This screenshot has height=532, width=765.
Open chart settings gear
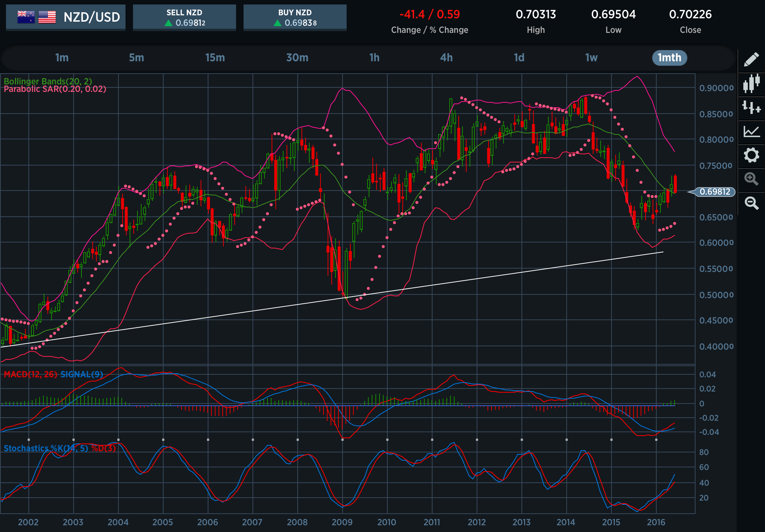coord(751,155)
